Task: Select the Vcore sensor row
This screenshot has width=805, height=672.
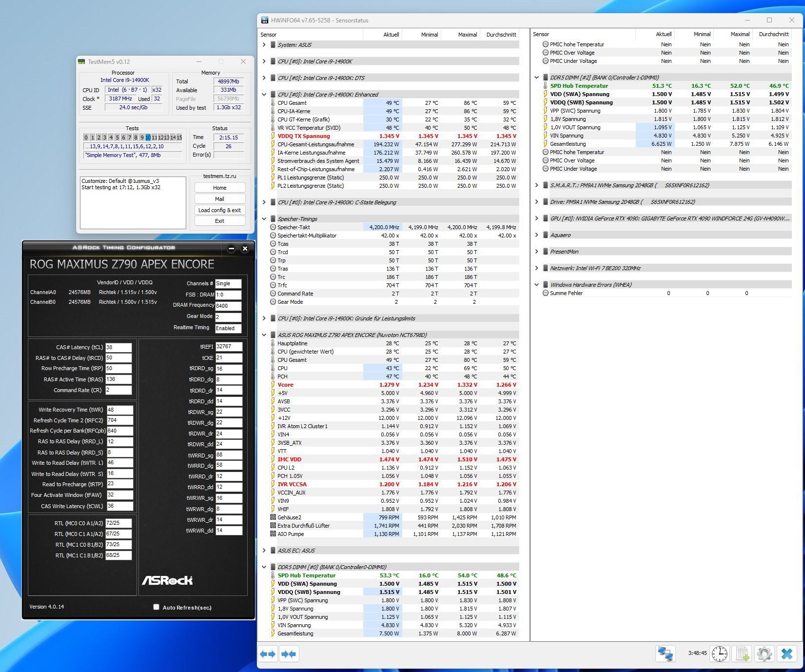Action: (x=286, y=385)
